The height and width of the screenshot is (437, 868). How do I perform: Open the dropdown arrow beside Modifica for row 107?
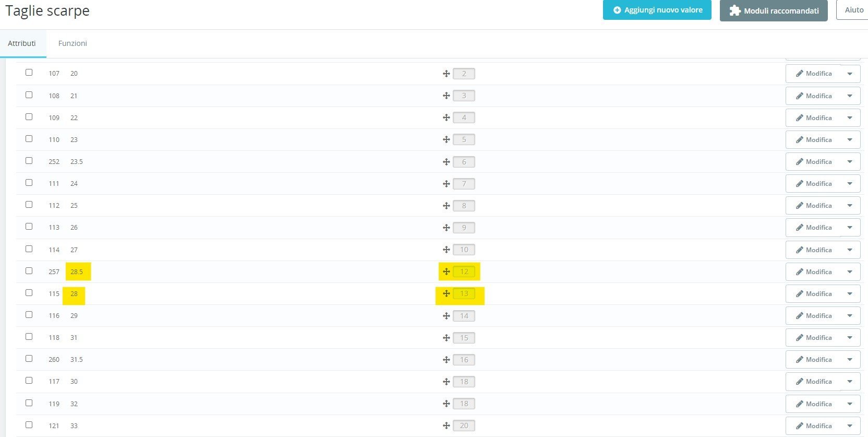point(850,74)
